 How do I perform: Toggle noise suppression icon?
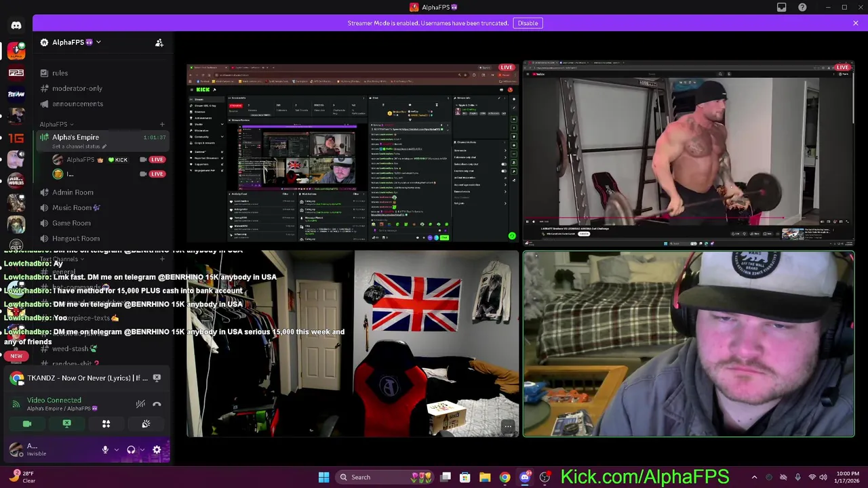(x=140, y=404)
